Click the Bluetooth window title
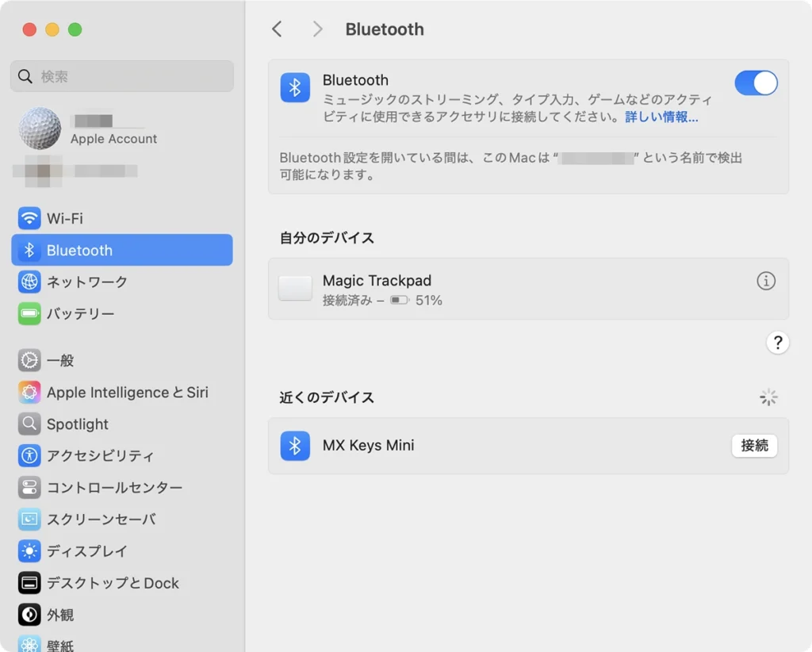This screenshot has width=812, height=652. point(385,29)
